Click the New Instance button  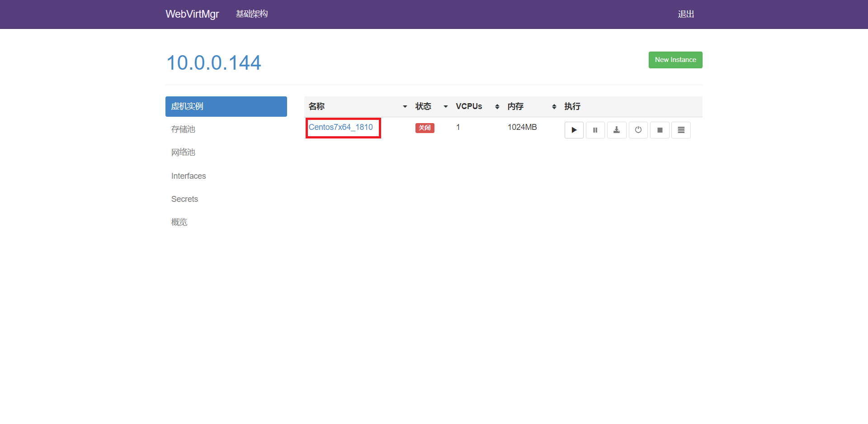tap(675, 60)
